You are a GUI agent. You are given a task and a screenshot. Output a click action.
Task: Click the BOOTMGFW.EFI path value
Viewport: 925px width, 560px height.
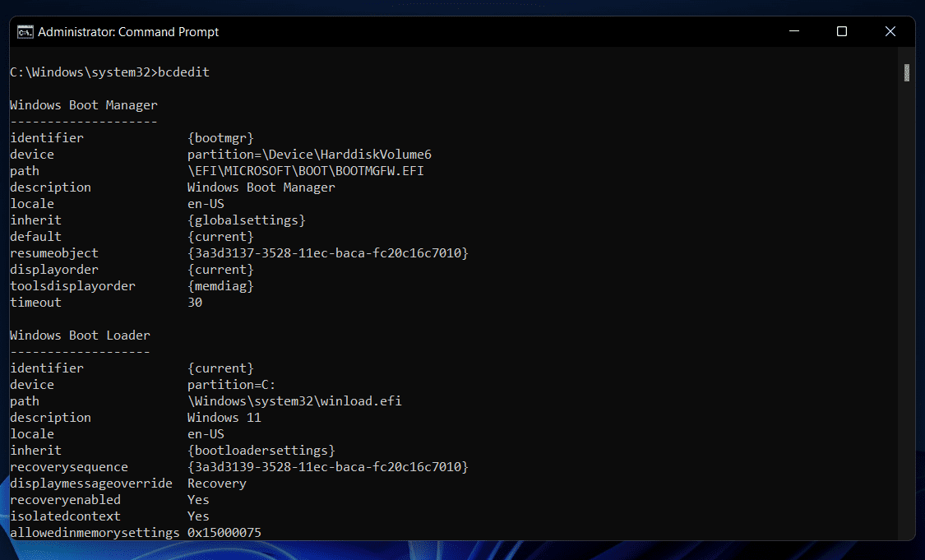coord(306,171)
